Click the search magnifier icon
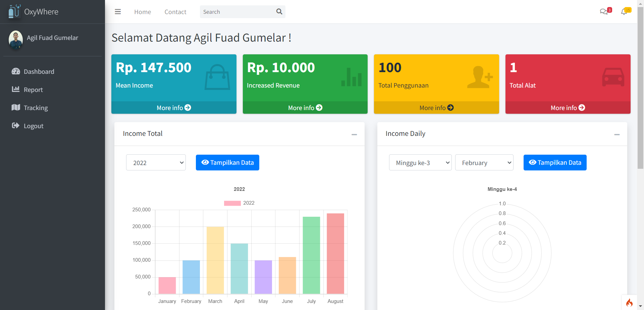The width and height of the screenshot is (644, 310). pos(279,12)
